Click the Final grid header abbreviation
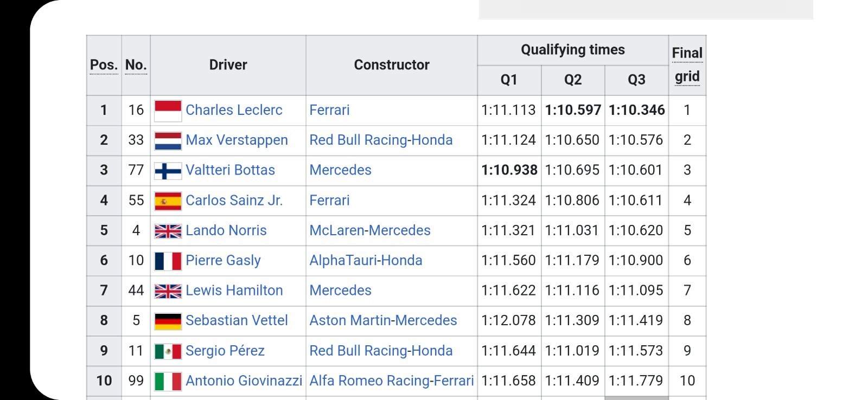This screenshot has height=400, width=868. coord(687,64)
